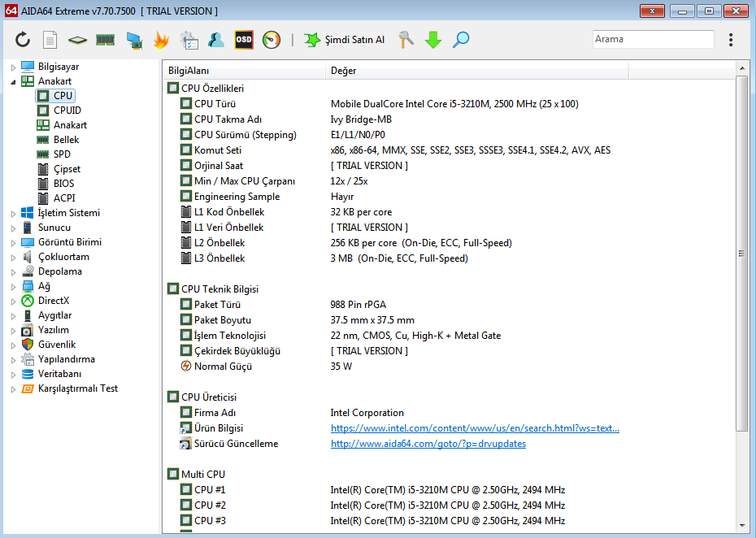Open the Report document icon
The height and width of the screenshot is (538, 756).
point(50,40)
